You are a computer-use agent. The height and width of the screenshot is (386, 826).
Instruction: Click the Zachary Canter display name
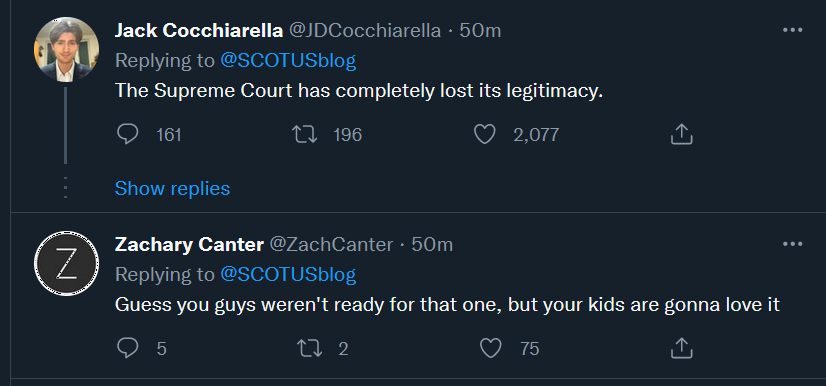tap(189, 245)
